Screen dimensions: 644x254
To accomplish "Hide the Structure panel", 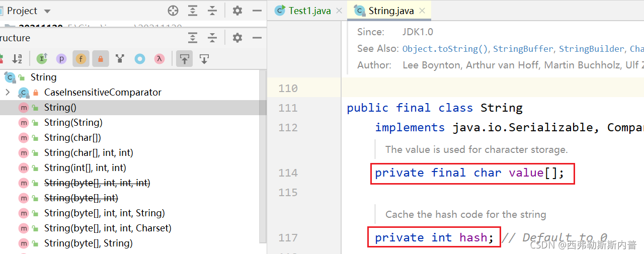I will click(x=257, y=38).
